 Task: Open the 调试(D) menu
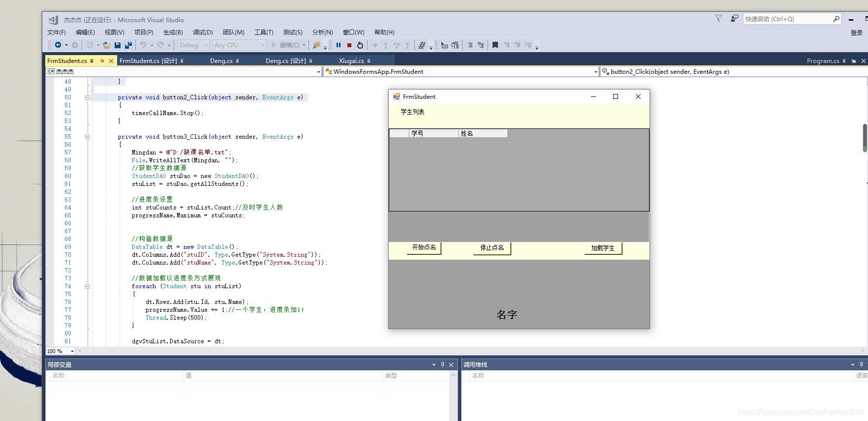pyautogui.click(x=203, y=32)
